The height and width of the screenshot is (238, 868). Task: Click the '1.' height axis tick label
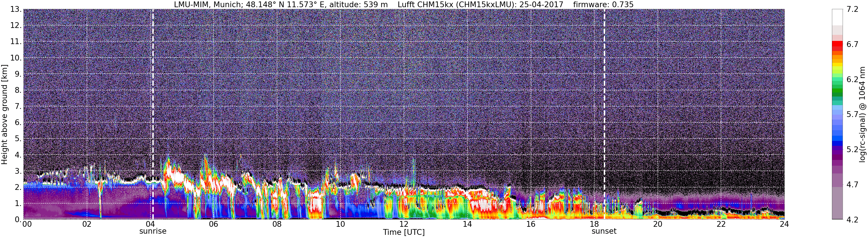coord(18,203)
